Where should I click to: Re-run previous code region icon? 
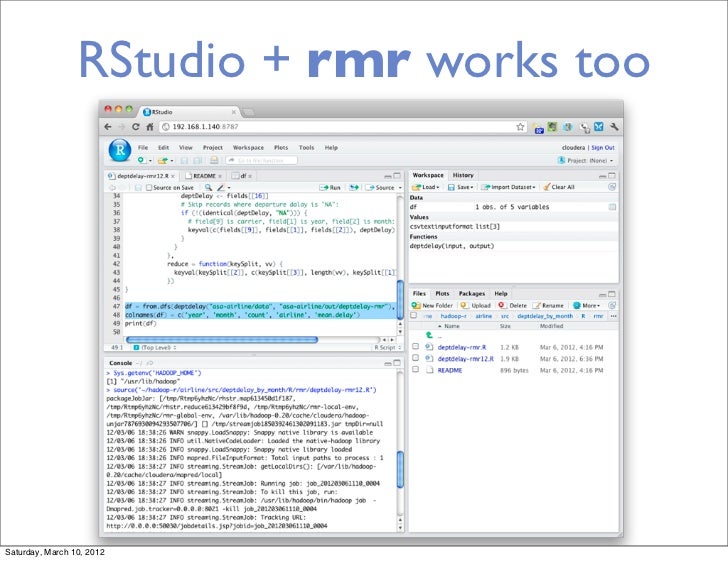tap(354, 187)
